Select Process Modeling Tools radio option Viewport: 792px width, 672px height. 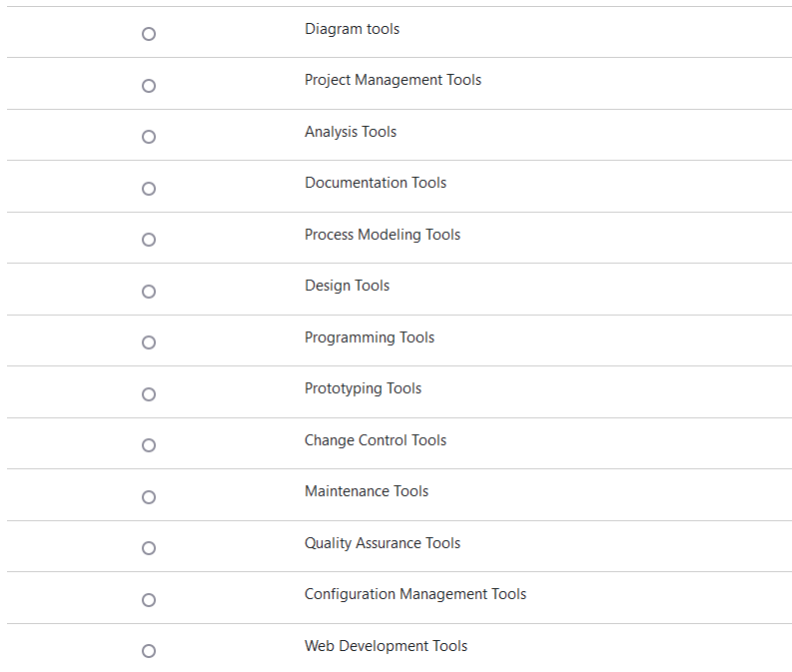(149, 240)
